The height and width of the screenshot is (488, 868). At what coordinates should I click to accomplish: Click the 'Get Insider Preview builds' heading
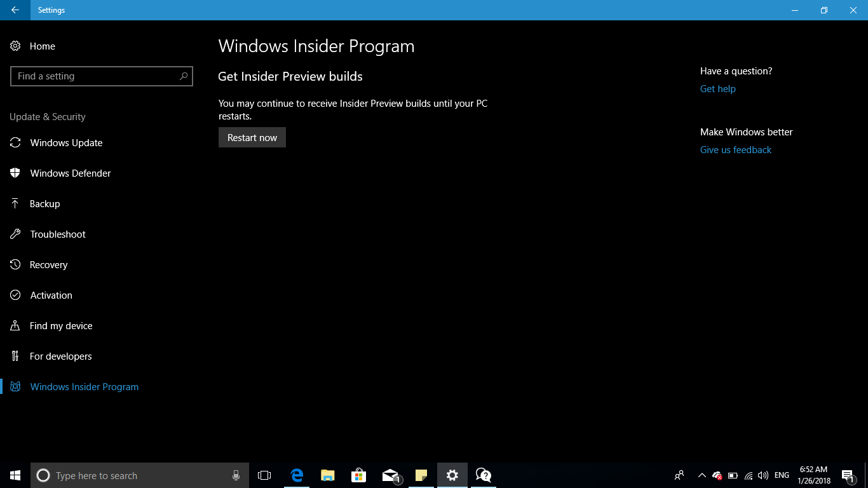[x=290, y=76]
